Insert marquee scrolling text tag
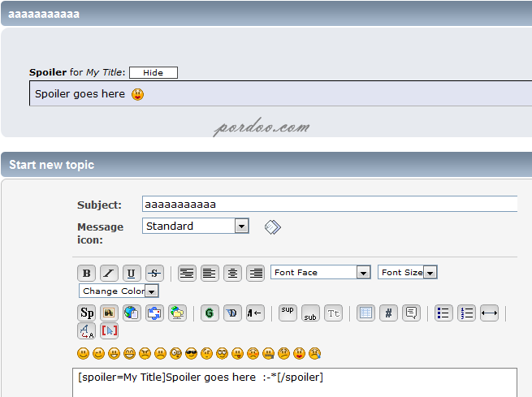The width and height of the screenshot is (532, 397). click(255, 313)
